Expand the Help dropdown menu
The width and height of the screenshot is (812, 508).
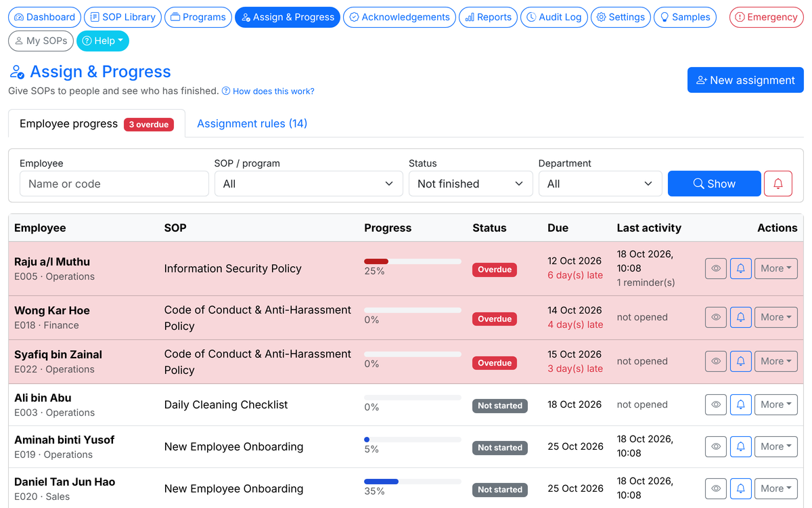point(103,41)
